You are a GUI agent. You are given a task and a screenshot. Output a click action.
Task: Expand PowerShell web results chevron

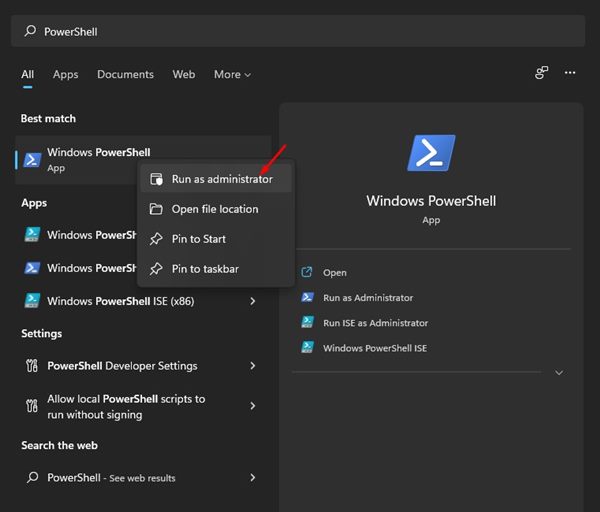(x=253, y=478)
